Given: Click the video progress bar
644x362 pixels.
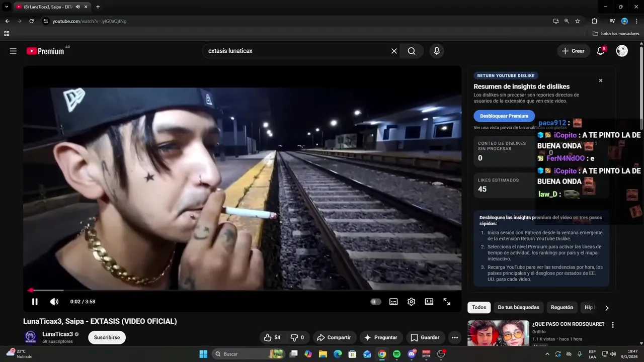Looking at the screenshot, I should pyautogui.click(x=242, y=290).
